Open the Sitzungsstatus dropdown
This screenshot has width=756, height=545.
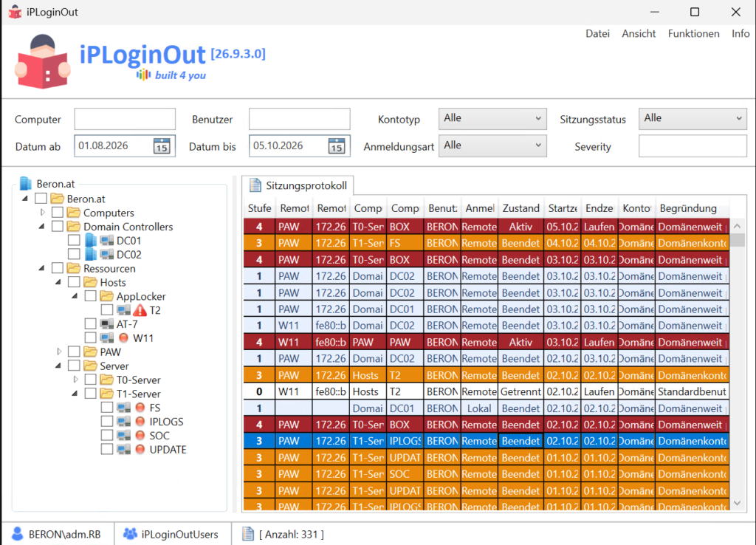(x=693, y=119)
